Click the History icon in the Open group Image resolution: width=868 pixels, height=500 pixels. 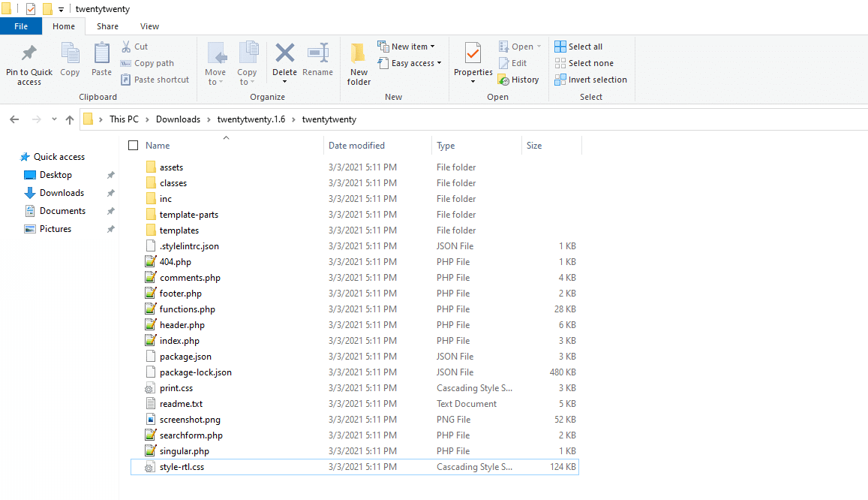[519, 79]
